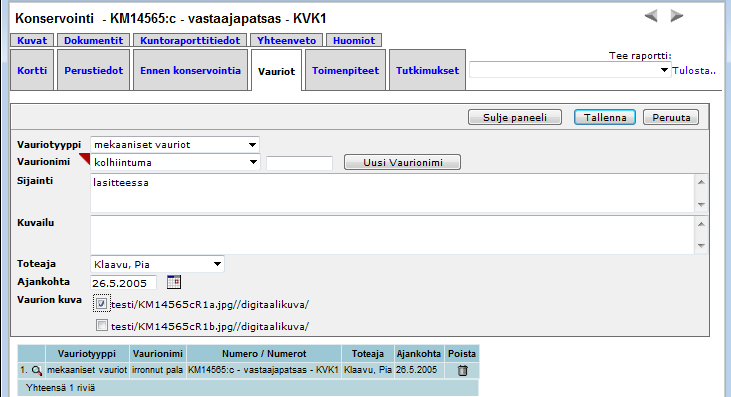The width and height of the screenshot is (731, 397).
Task: Open the Kuntoraporttitiedot tab
Action: pyautogui.click(x=190, y=41)
